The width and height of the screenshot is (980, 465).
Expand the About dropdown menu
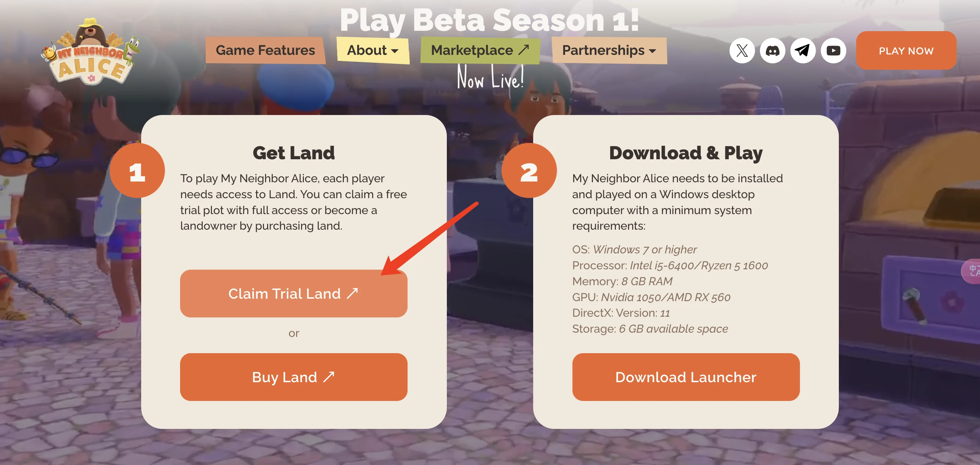point(373,50)
